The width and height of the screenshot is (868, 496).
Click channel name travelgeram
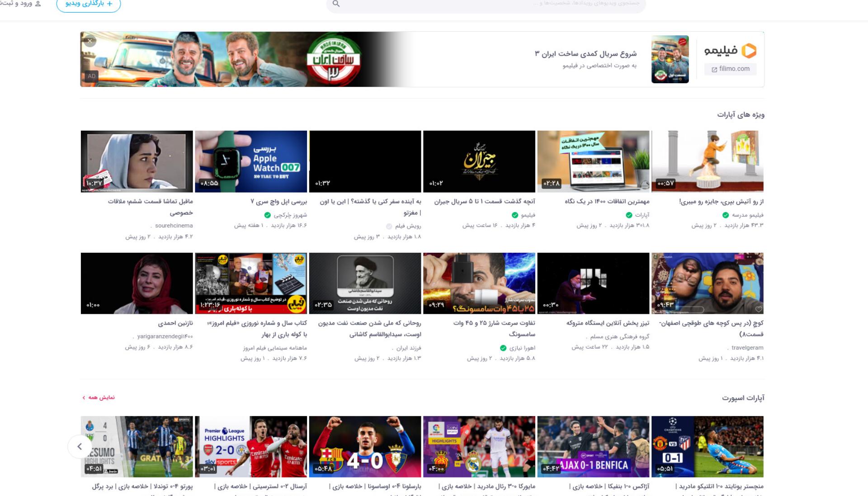(747, 348)
